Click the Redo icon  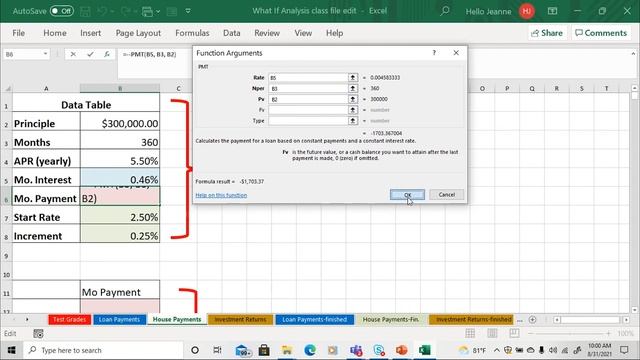[x=126, y=11]
